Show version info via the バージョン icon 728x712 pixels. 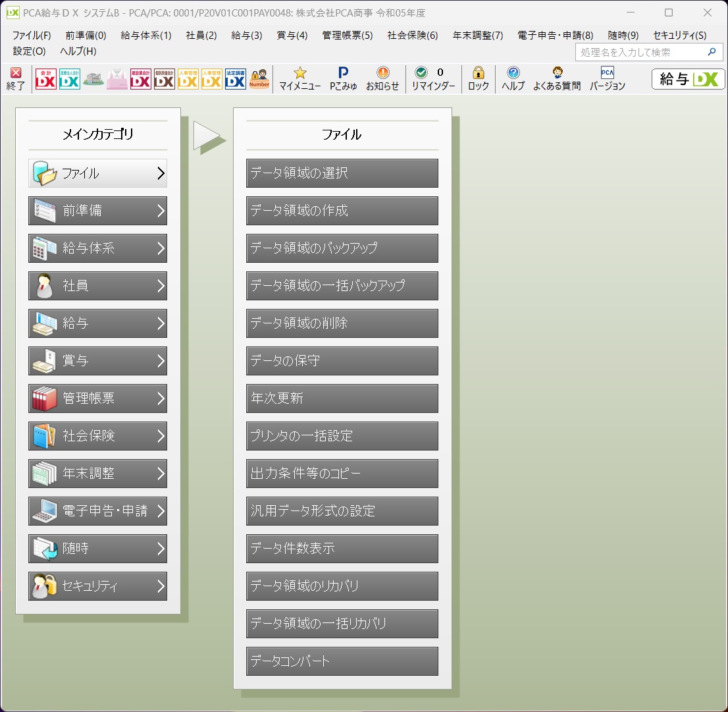tap(608, 79)
